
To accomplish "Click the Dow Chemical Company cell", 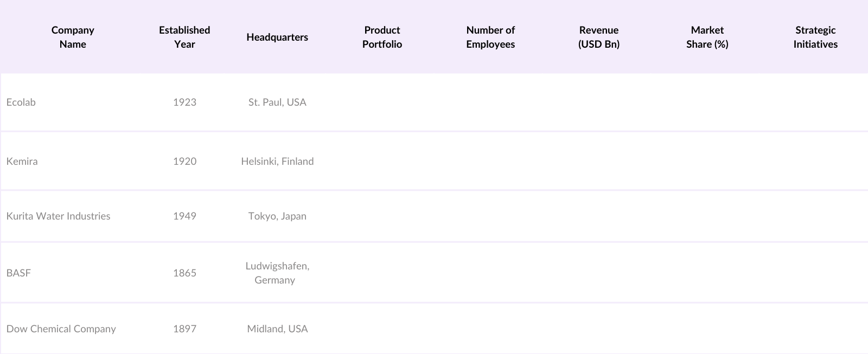I will pyautogui.click(x=61, y=329).
